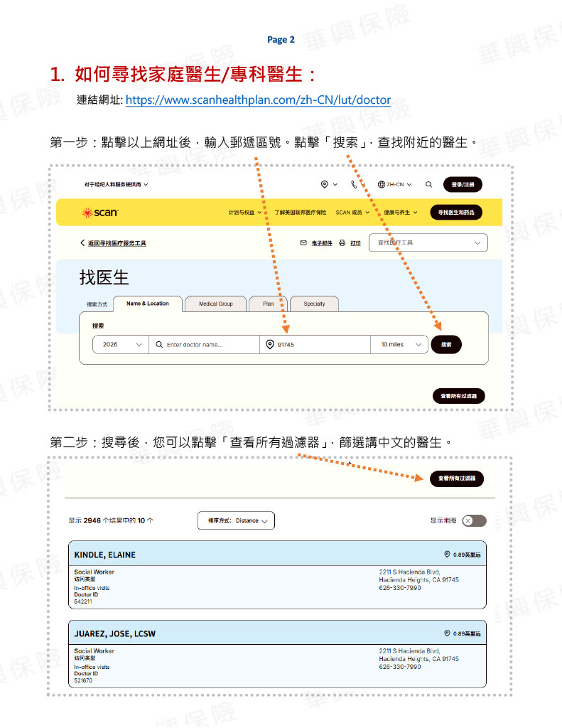Click the envelope email icon

click(303, 243)
